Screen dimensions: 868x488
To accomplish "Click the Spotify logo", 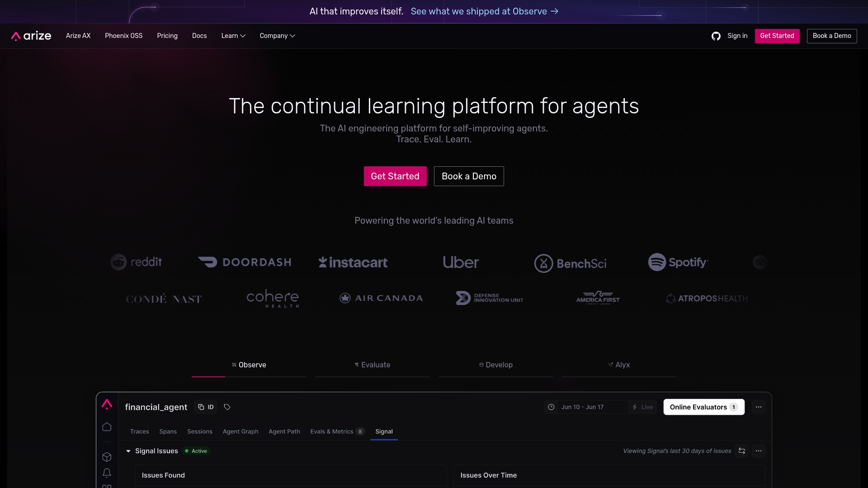I will click(678, 262).
